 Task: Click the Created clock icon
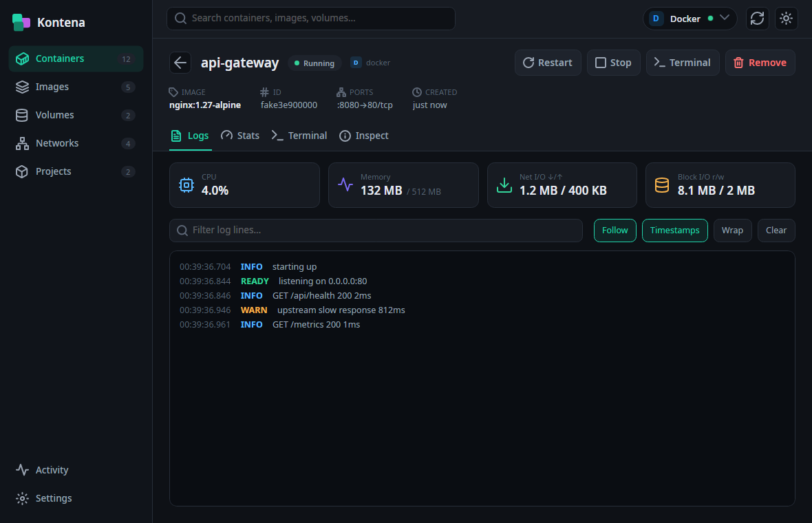click(x=417, y=92)
